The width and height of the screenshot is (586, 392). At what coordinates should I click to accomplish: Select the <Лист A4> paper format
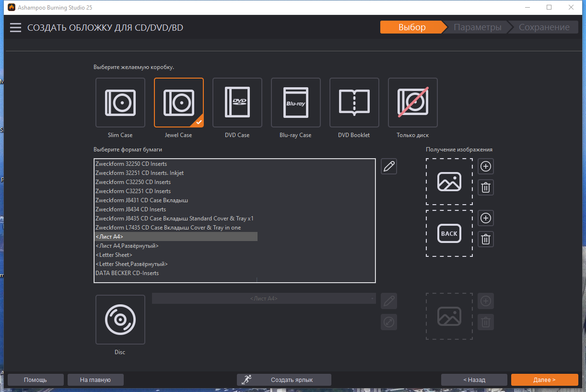point(176,237)
